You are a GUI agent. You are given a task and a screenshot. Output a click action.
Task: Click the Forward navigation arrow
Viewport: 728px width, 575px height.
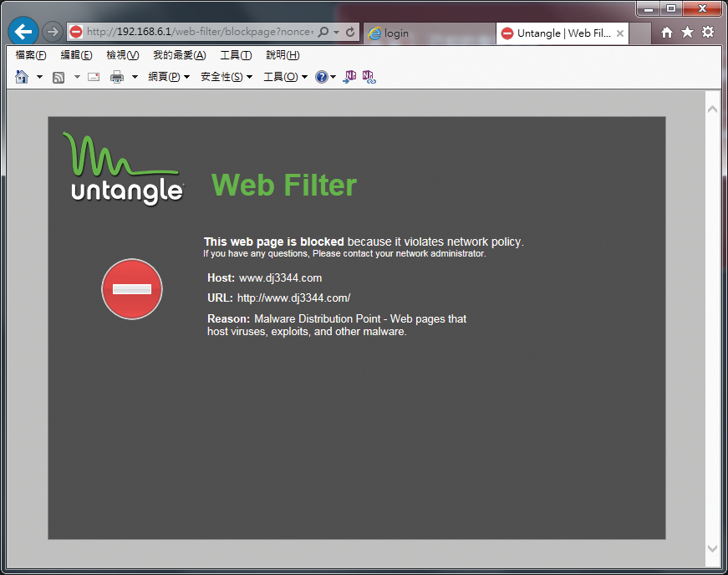53,32
